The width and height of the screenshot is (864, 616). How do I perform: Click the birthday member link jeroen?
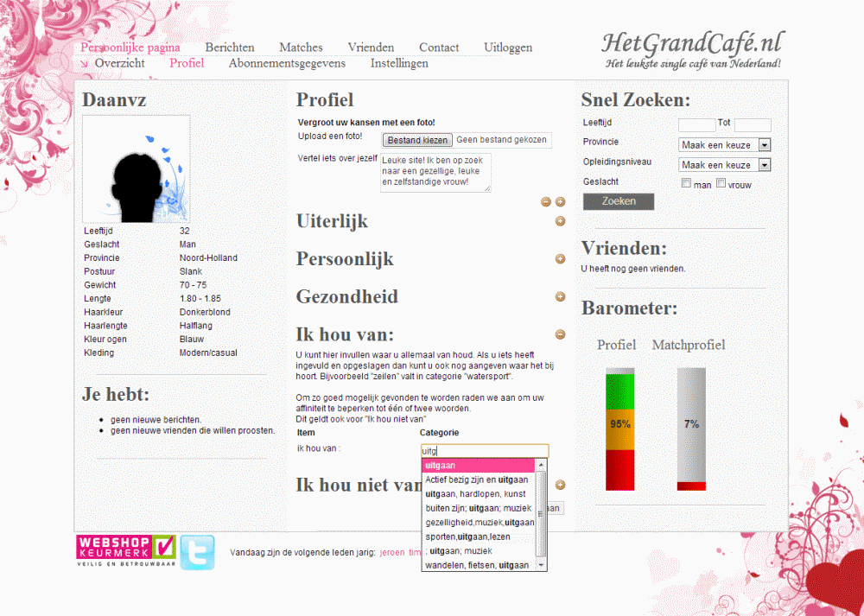[392, 552]
